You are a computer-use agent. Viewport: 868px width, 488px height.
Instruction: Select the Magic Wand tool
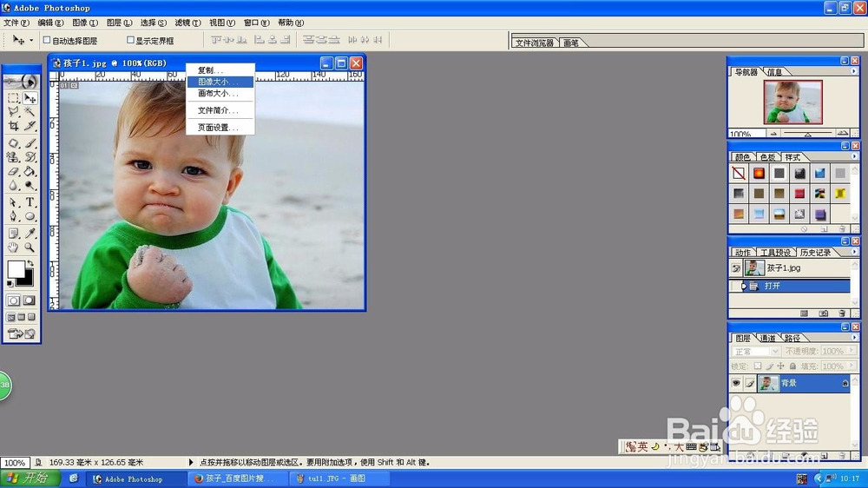[30, 112]
